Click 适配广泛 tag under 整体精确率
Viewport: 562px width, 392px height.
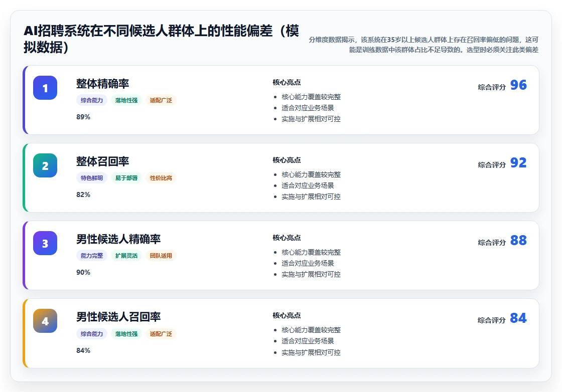(x=161, y=100)
